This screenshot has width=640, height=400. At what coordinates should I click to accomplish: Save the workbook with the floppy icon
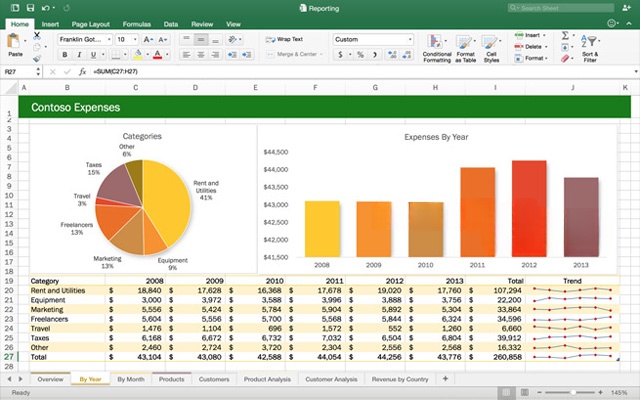(x=30, y=8)
